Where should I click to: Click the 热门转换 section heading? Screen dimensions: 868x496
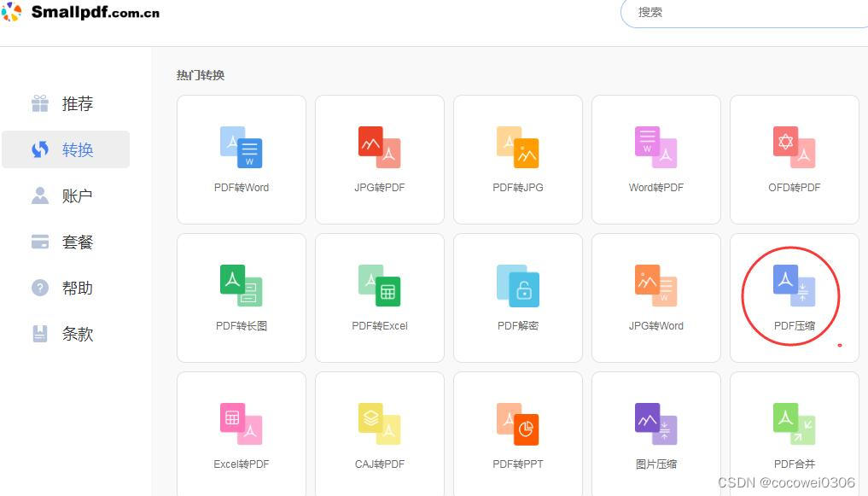point(201,75)
